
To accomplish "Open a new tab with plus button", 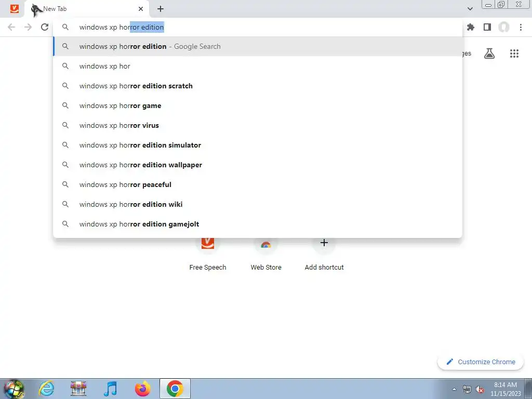I will [161, 9].
